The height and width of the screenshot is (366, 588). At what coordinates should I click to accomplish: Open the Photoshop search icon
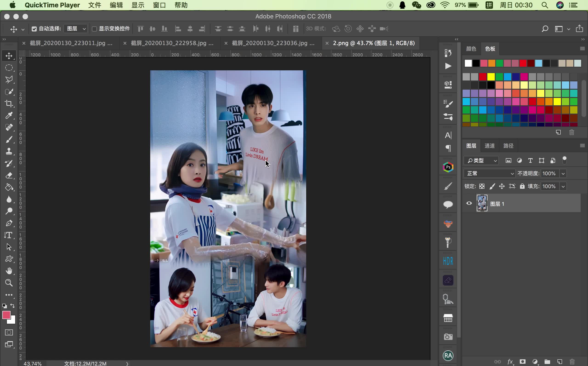[545, 29]
